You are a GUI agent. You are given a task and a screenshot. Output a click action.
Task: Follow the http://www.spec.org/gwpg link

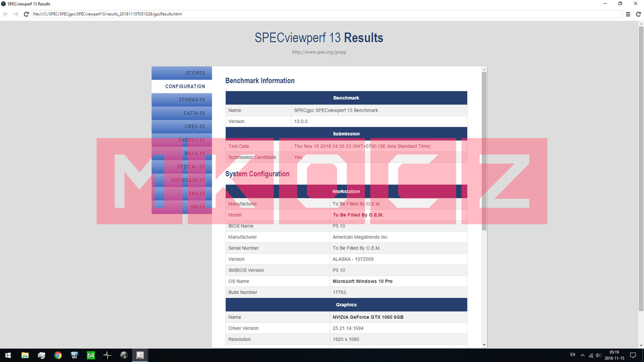point(319,52)
